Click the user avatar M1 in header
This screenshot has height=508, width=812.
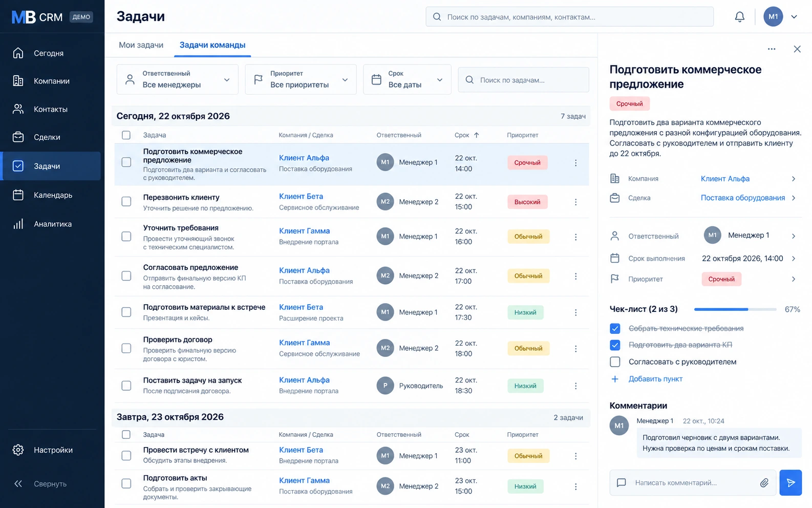(773, 17)
